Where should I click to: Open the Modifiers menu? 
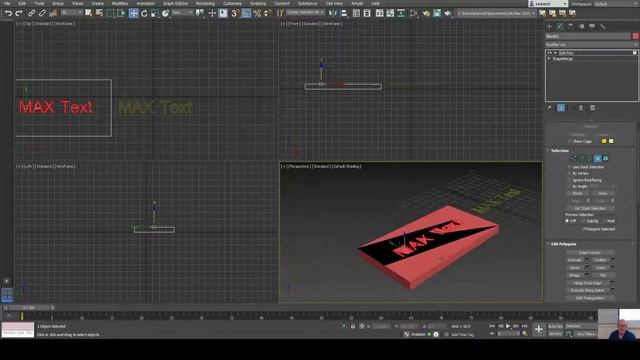[120, 3]
